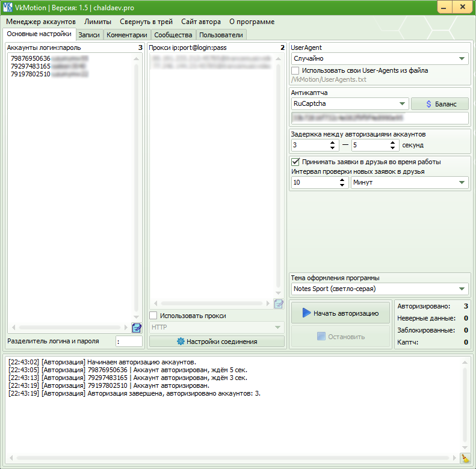Image resolution: width=476 pixels, height=469 pixels.
Task: Open the UserAgent Случайно dropdown
Action: point(379,58)
